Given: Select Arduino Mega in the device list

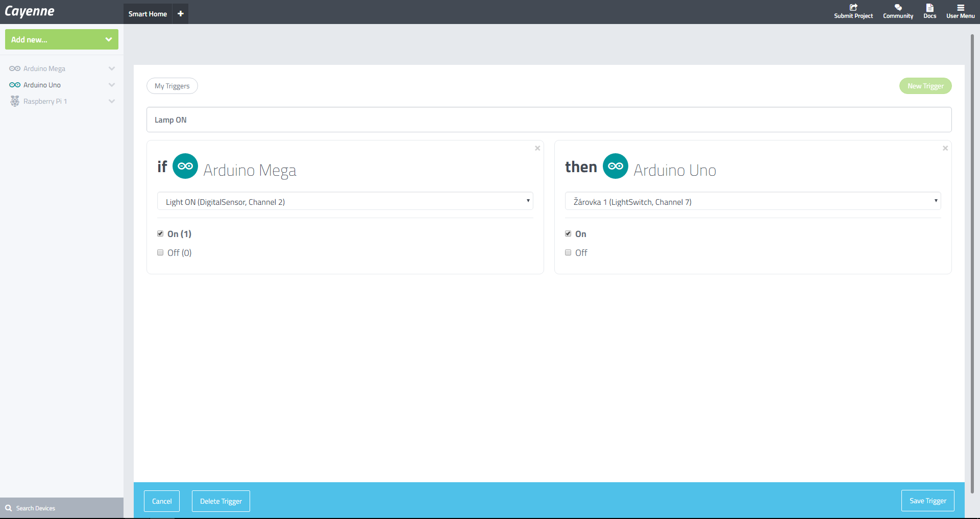Looking at the screenshot, I should [44, 68].
